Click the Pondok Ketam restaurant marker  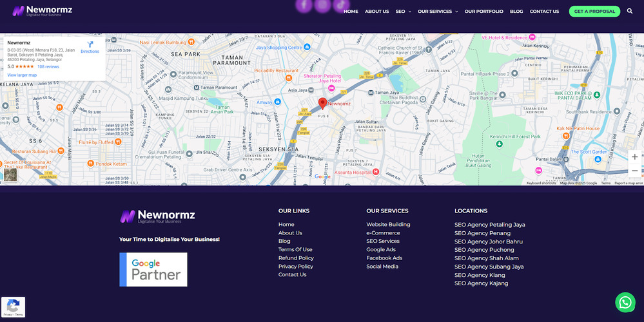coord(91,164)
